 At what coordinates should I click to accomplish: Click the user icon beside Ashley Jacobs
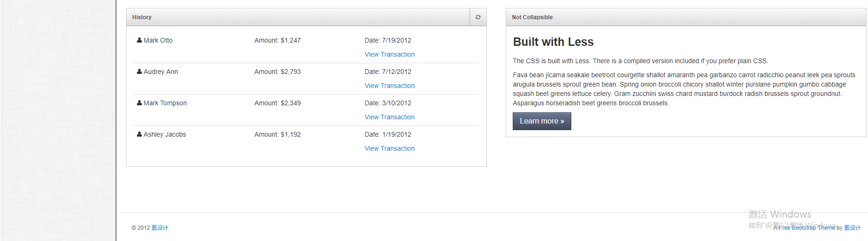139,134
